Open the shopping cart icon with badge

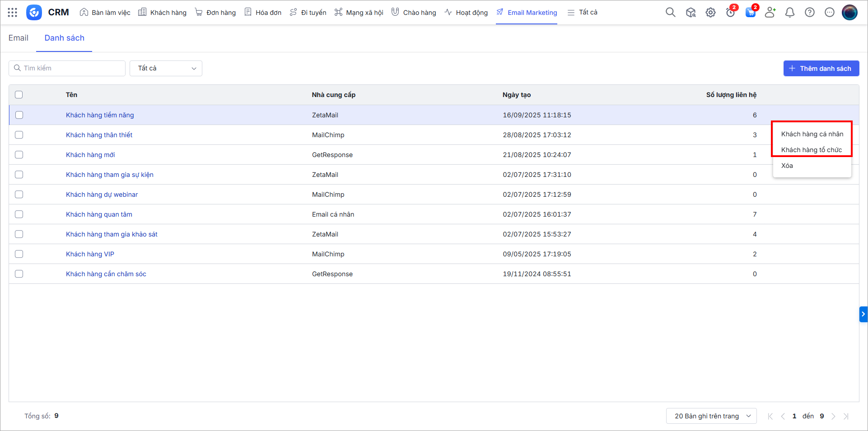click(x=750, y=13)
